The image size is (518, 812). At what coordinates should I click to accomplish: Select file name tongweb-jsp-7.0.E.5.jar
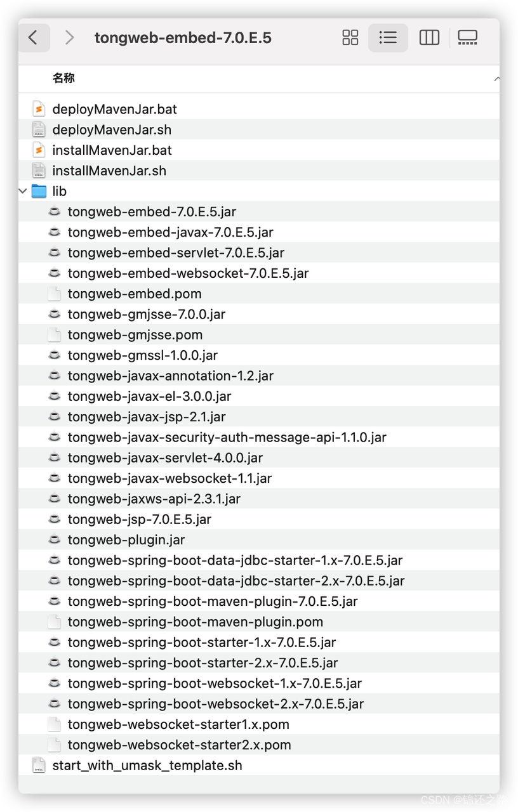(140, 519)
